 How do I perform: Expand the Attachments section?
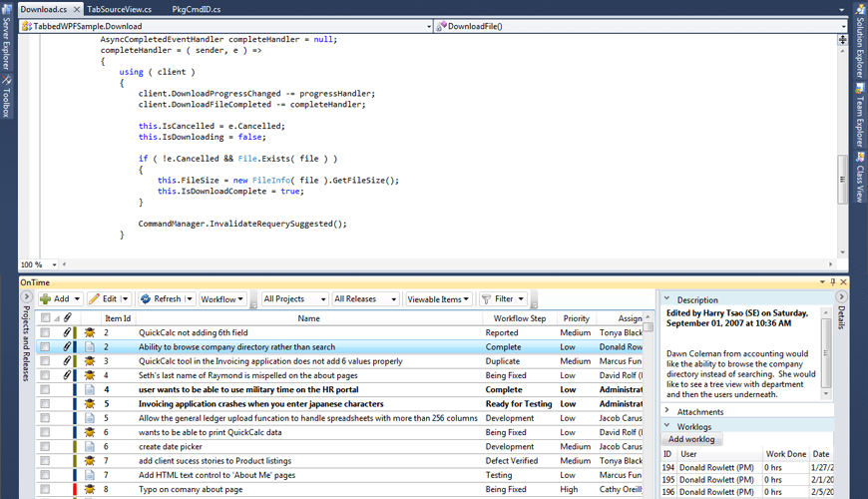click(667, 411)
